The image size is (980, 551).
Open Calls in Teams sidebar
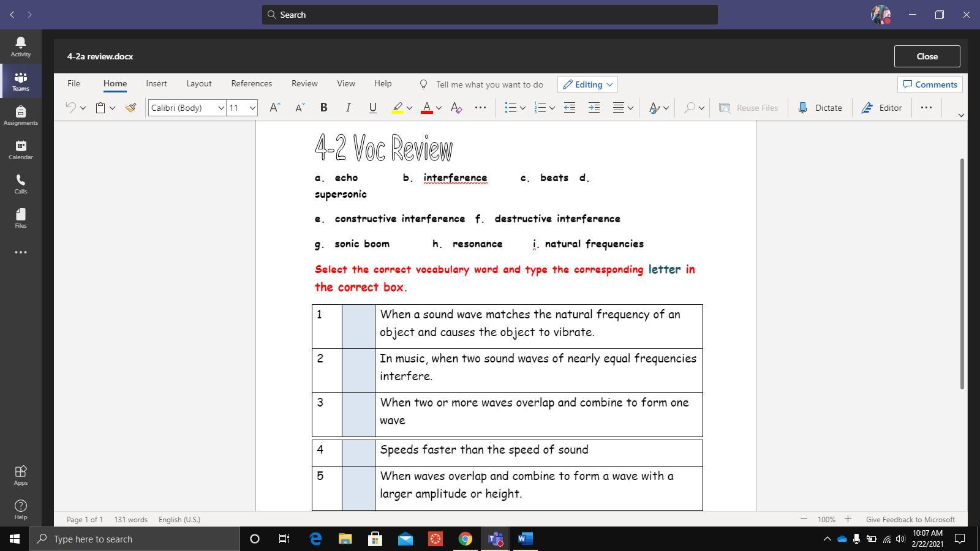(x=20, y=184)
